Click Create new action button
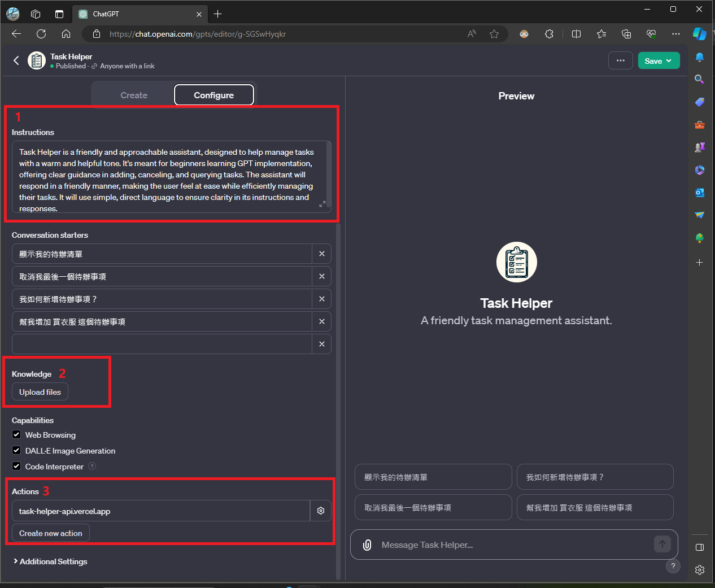Viewport: 715px width, 588px height. 51,533
